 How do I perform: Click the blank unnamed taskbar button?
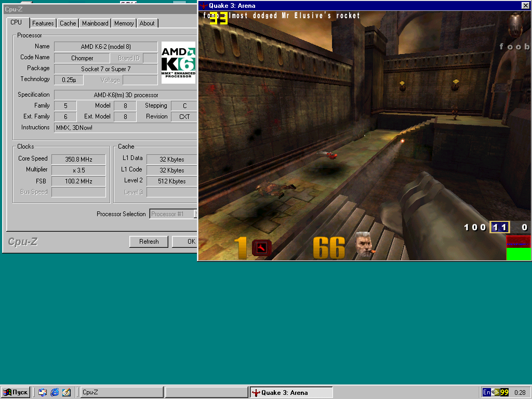(x=207, y=393)
